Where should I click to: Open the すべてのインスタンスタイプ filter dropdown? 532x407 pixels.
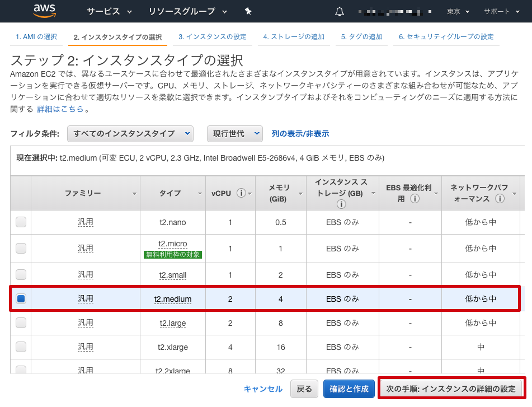[x=130, y=134]
